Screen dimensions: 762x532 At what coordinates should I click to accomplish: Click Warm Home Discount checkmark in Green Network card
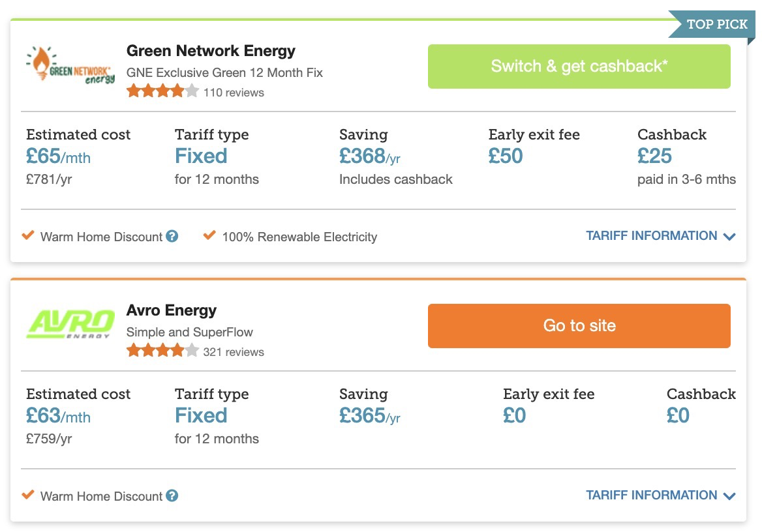28,235
